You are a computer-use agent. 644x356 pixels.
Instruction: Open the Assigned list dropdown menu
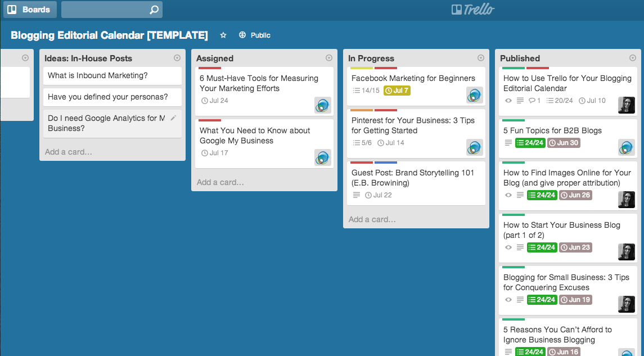[x=329, y=58]
